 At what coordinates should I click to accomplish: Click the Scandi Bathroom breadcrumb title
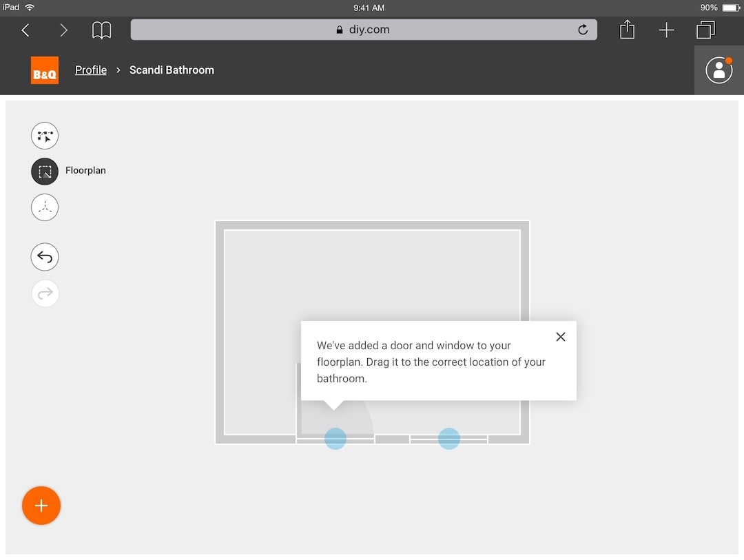(172, 70)
